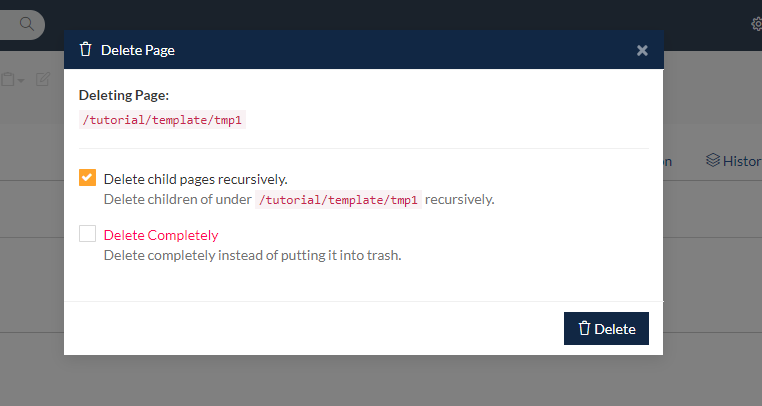Uncheck Delete child pages recursively checkbox
The height and width of the screenshot is (406, 762).
(x=88, y=178)
